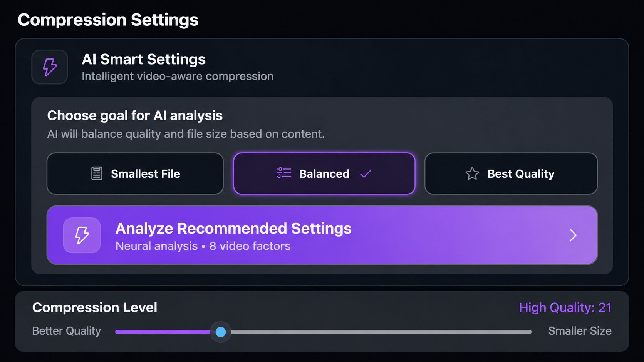Click the AI Smart Settings lightning icon
The width and height of the screenshot is (644, 362).
point(50,67)
